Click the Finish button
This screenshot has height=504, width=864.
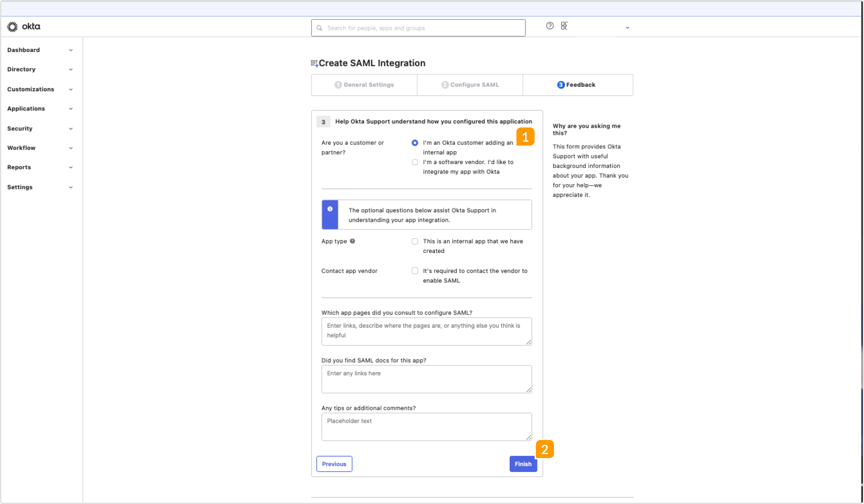(x=523, y=464)
